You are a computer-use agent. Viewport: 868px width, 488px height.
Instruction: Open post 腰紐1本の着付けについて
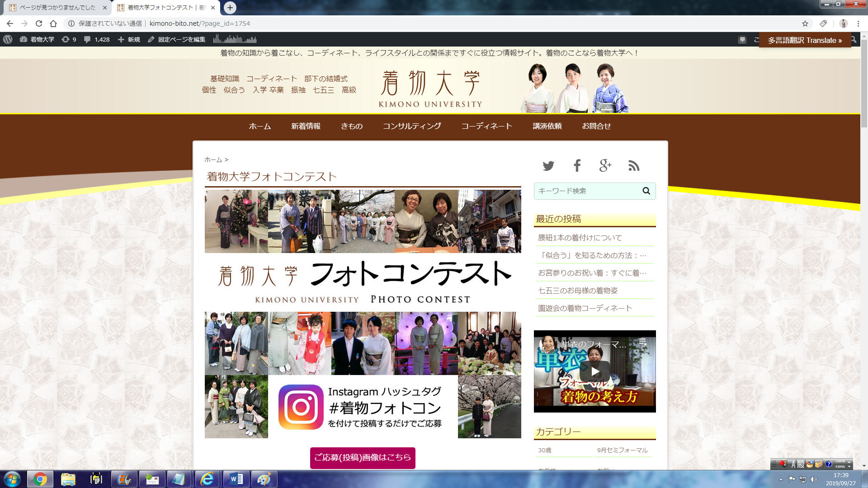(580, 238)
